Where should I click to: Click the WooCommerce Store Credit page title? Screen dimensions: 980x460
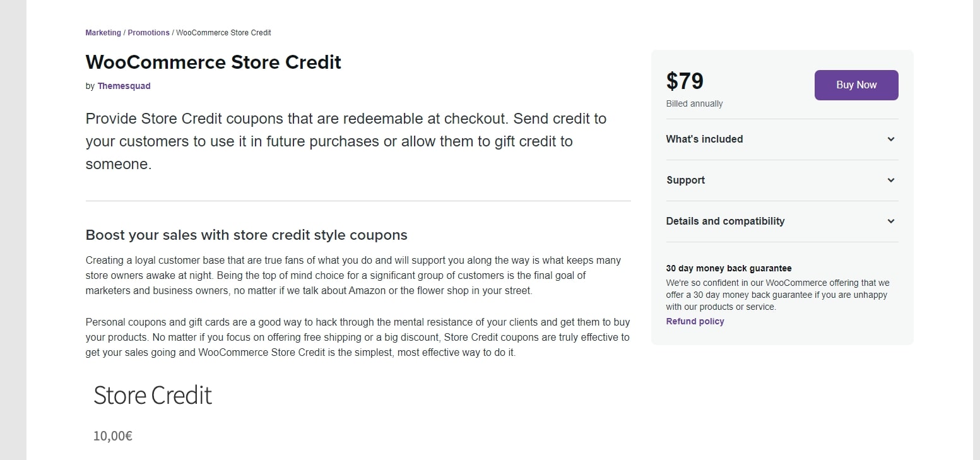(213, 62)
